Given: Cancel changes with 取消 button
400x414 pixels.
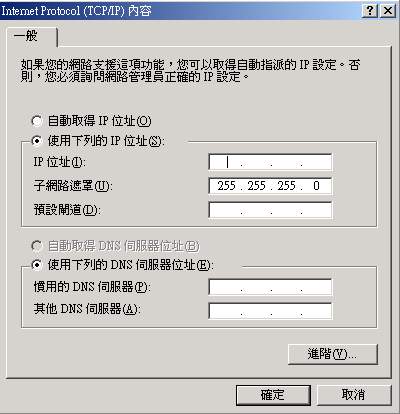Looking at the screenshot, I should (353, 395).
